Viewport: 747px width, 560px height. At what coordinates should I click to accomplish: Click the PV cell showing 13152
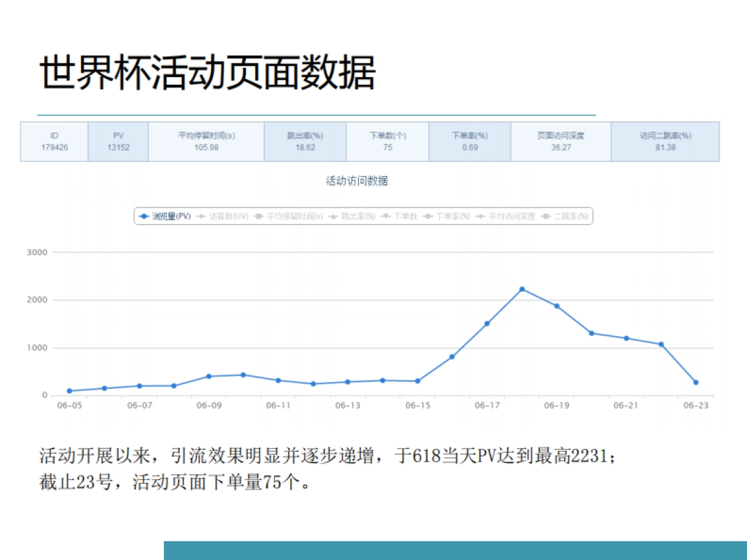[x=118, y=141]
